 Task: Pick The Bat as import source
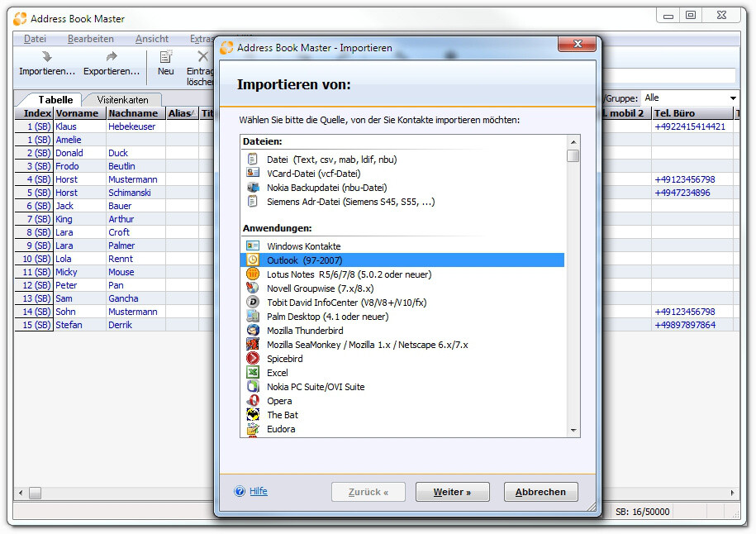pyautogui.click(x=283, y=414)
